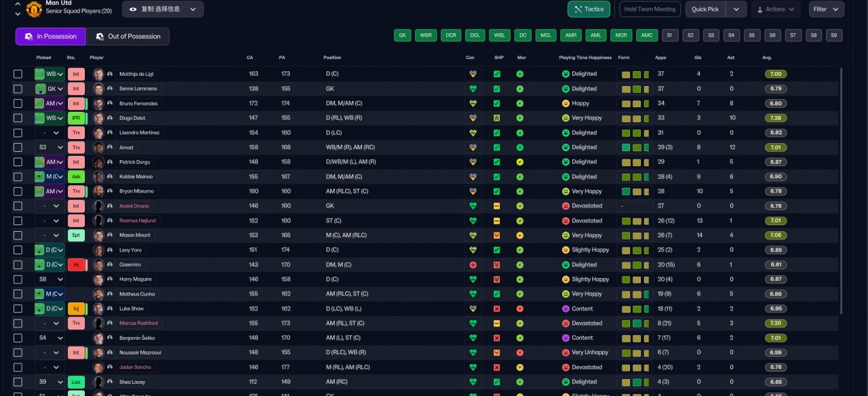Open Amad's S3 picked dropdown
The image size is (868, 396).
coord(50,147)
